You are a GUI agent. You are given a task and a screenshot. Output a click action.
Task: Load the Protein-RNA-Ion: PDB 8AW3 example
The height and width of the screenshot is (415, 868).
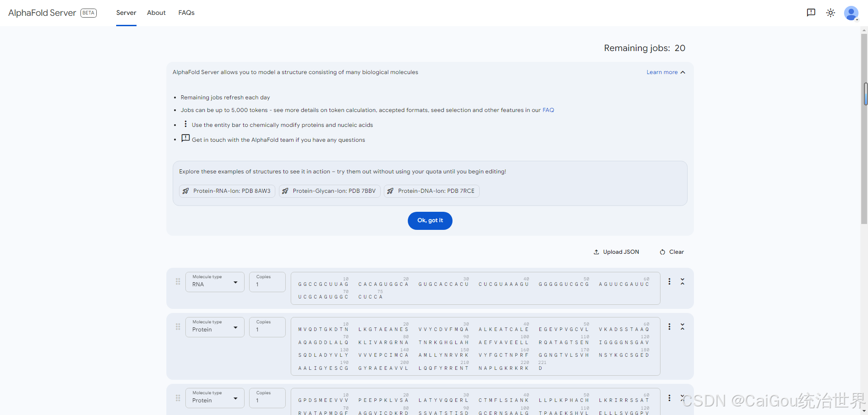(x=227, y=191)
